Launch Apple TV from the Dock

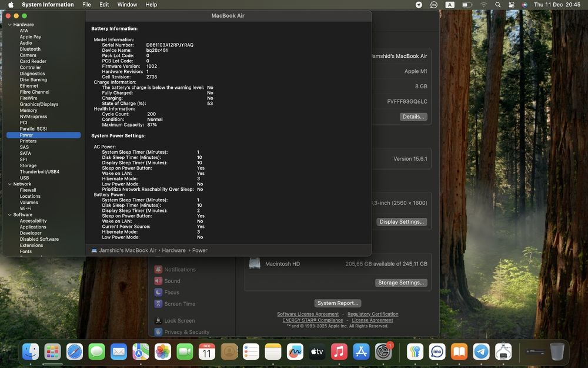317,352
